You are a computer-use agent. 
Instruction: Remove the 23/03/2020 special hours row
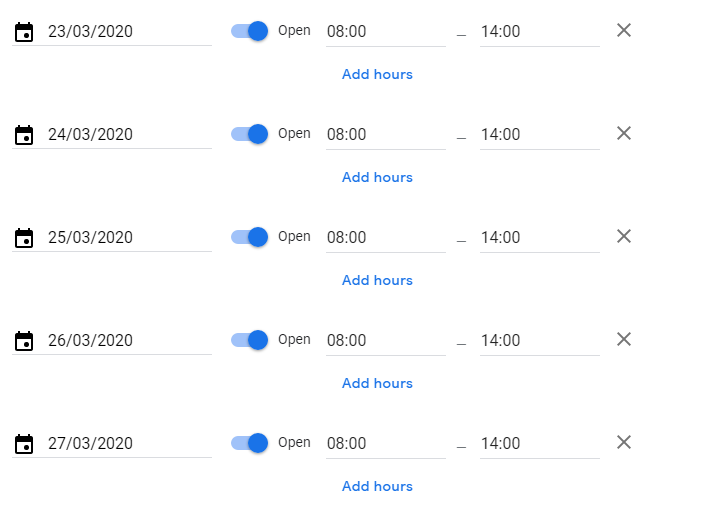tap(624, 31)
